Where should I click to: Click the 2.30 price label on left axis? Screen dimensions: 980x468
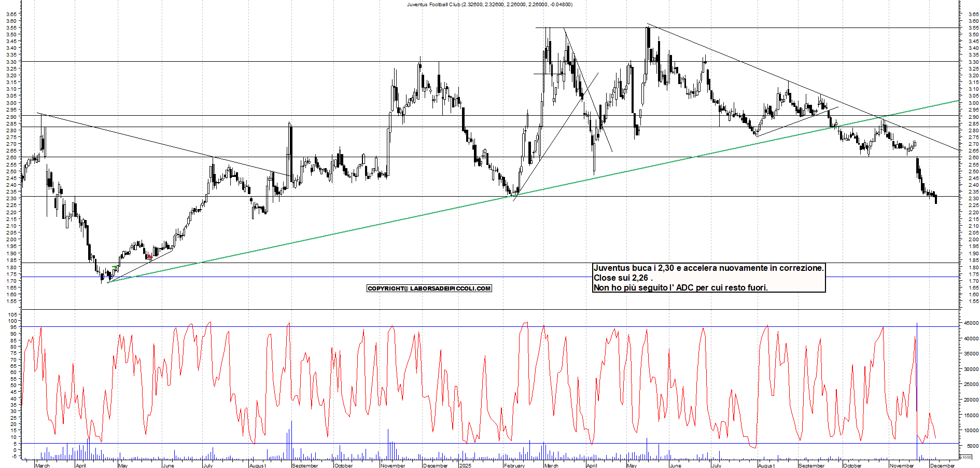[x=11, y=199]
